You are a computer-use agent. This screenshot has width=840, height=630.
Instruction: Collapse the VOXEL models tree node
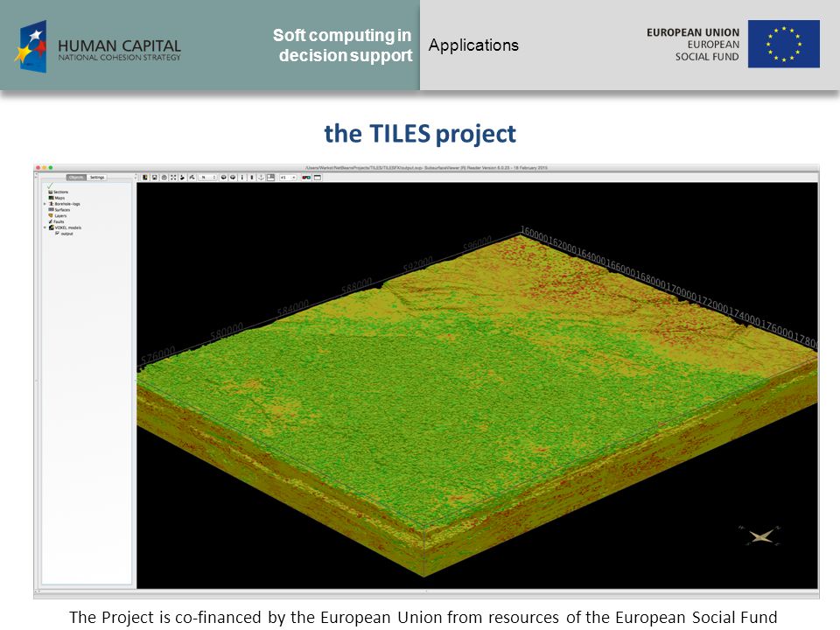pyautogui.click(x=45, y=227)
